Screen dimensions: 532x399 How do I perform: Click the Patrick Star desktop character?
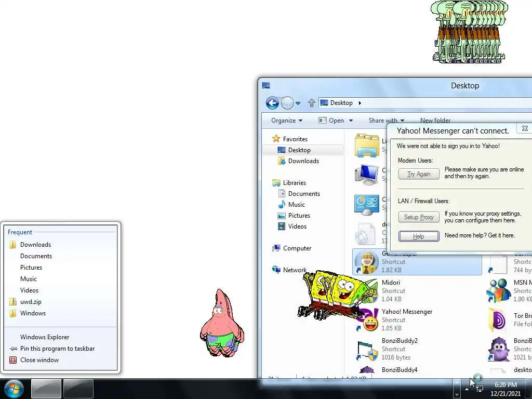(221, 323)
